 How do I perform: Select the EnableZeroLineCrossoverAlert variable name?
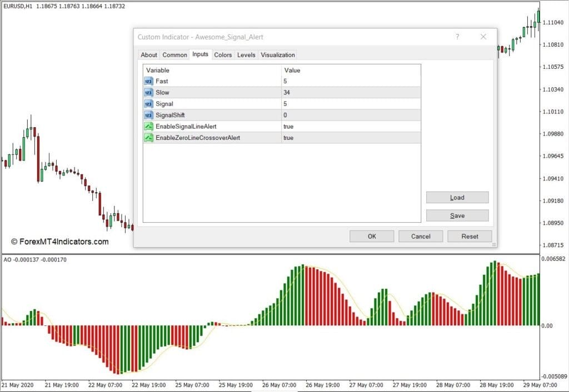point(198,138)
